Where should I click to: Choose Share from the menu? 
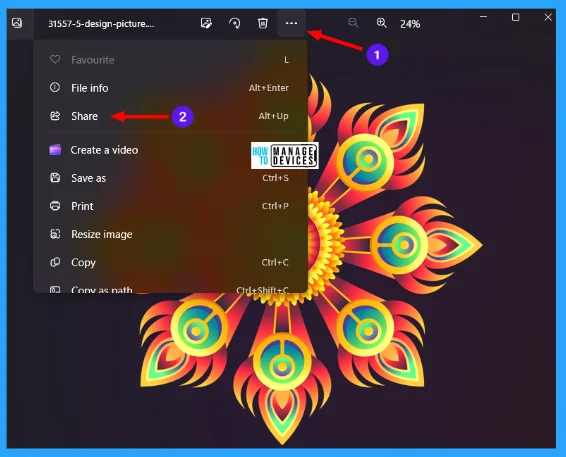(170, 116)
